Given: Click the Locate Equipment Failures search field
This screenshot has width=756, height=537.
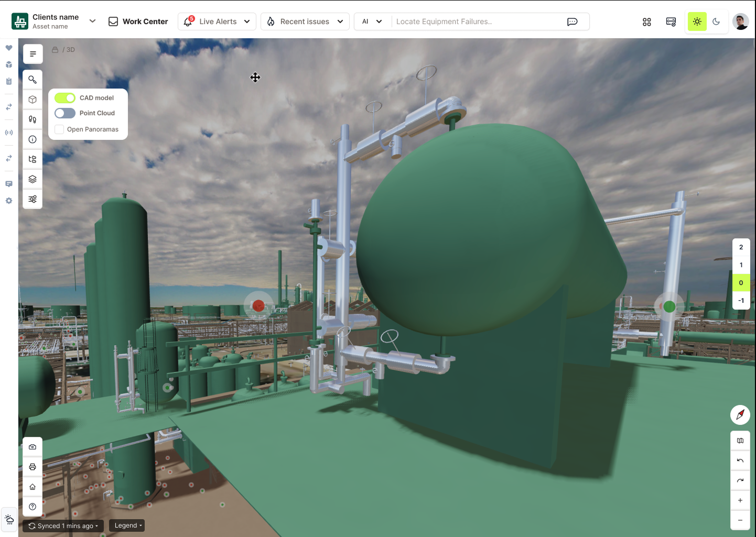Looking at the screenshot, I should point(477,21).
